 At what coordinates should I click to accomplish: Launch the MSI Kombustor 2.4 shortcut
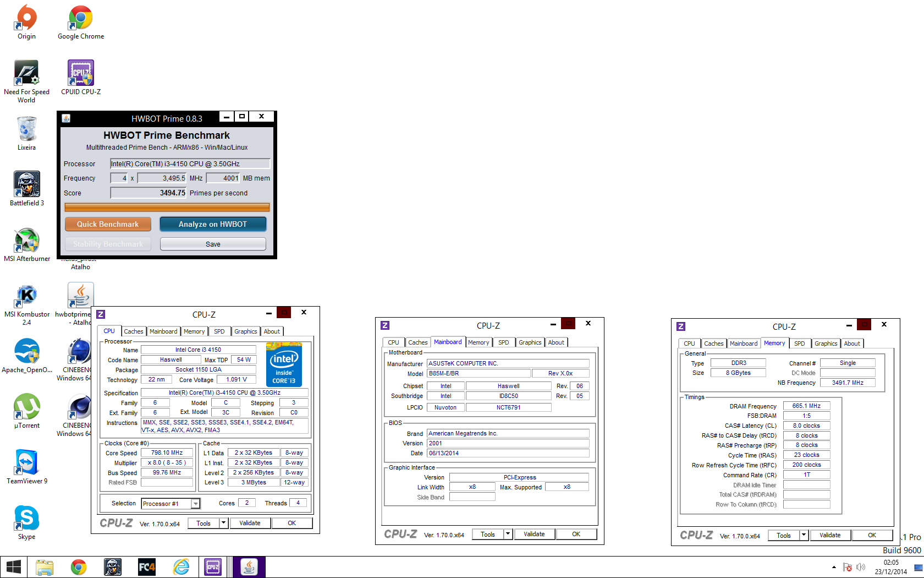pyautogui.click(x=26, y=304)
